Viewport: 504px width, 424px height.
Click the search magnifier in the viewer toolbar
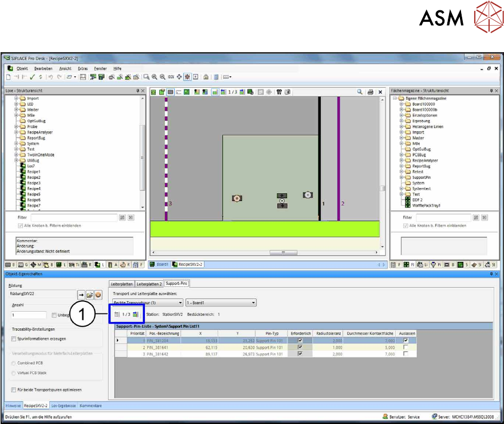tap(360, 92)
